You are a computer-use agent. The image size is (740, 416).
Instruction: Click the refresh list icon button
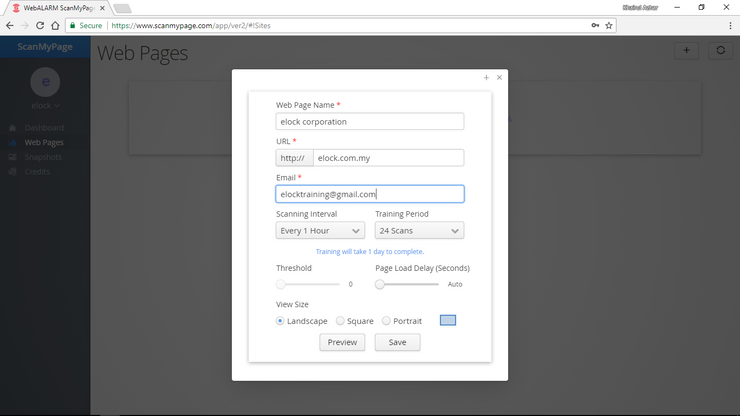coord(721,51)
